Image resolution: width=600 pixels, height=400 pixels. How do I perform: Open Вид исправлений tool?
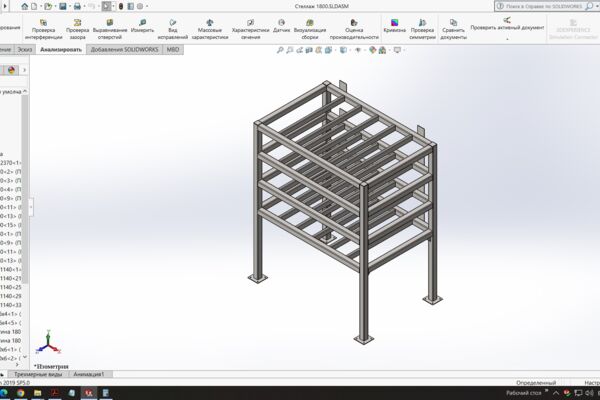point(173,29)
